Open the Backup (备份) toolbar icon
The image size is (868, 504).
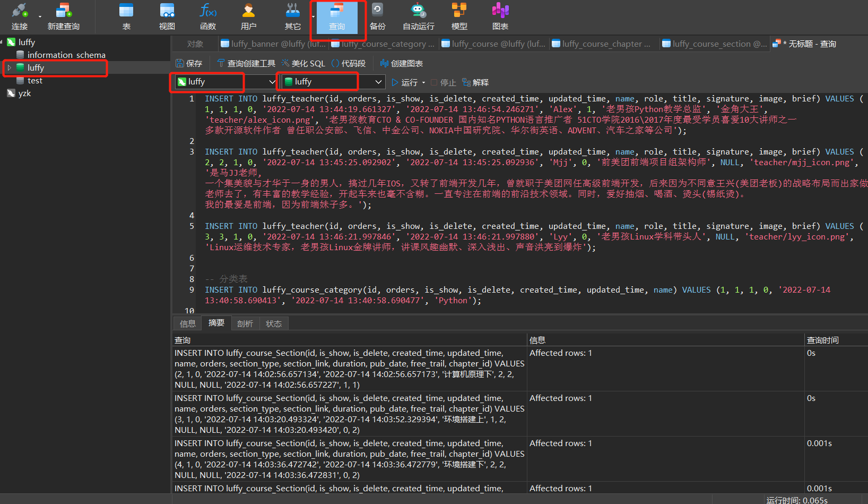pyautogui.click(x=377, y=17)
